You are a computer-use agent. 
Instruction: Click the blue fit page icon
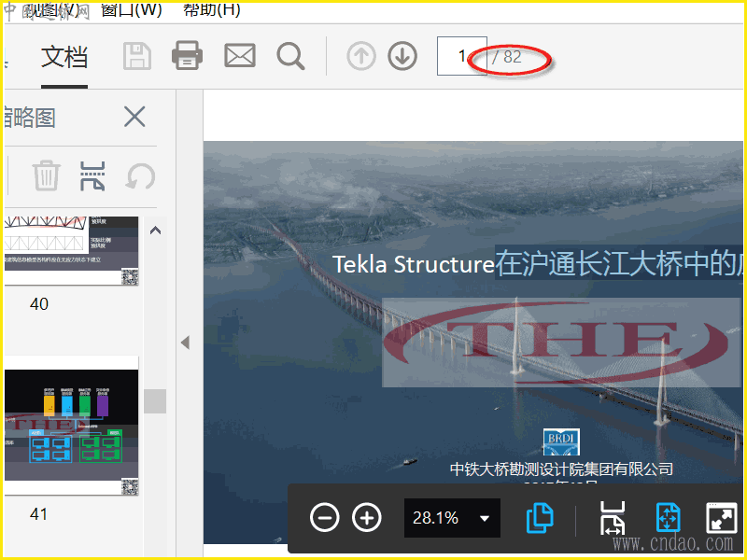point(668,518)
